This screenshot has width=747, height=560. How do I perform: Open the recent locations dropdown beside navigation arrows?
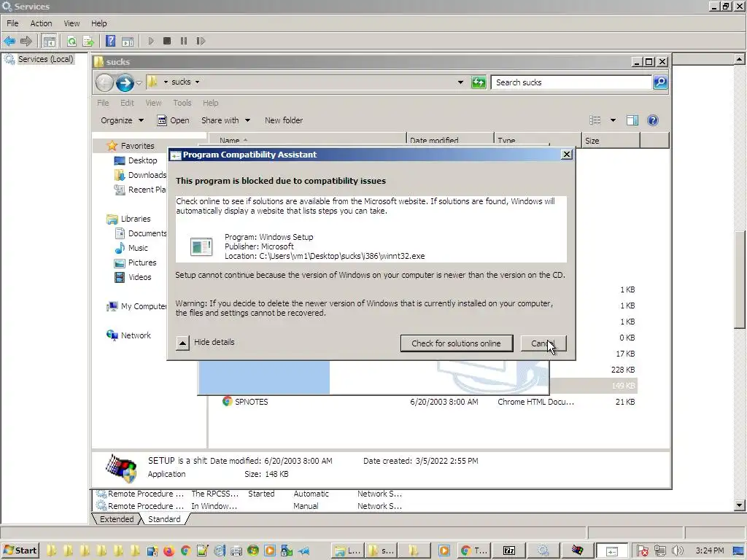pos(139,83)
